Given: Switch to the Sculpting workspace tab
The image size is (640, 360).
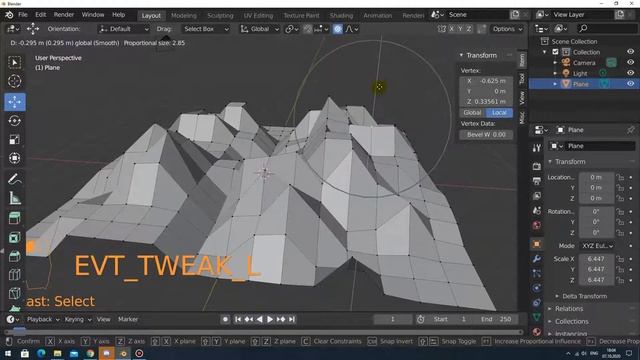Looking at the screenshot, I should [220, 16].
